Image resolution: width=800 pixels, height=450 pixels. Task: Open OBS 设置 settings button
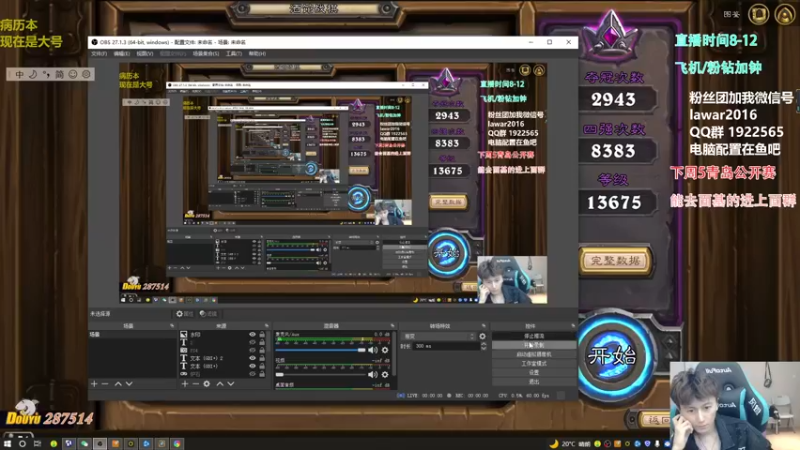pos(534,372)
